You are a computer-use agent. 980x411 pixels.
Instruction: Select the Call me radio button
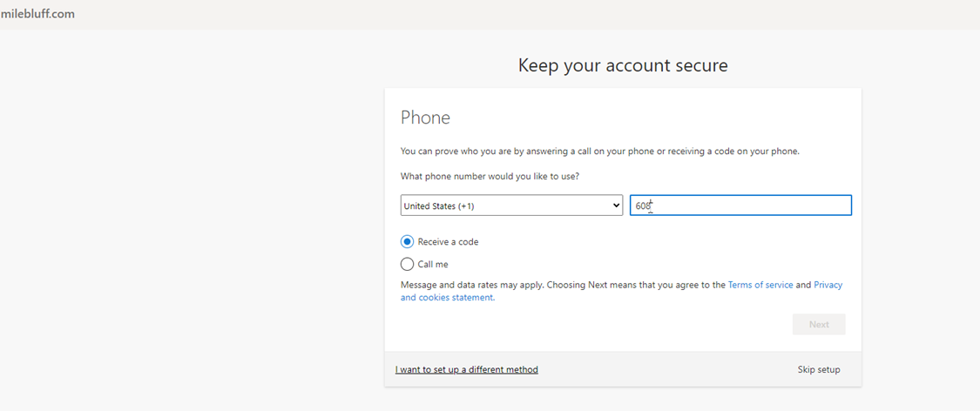coord(407,264)
